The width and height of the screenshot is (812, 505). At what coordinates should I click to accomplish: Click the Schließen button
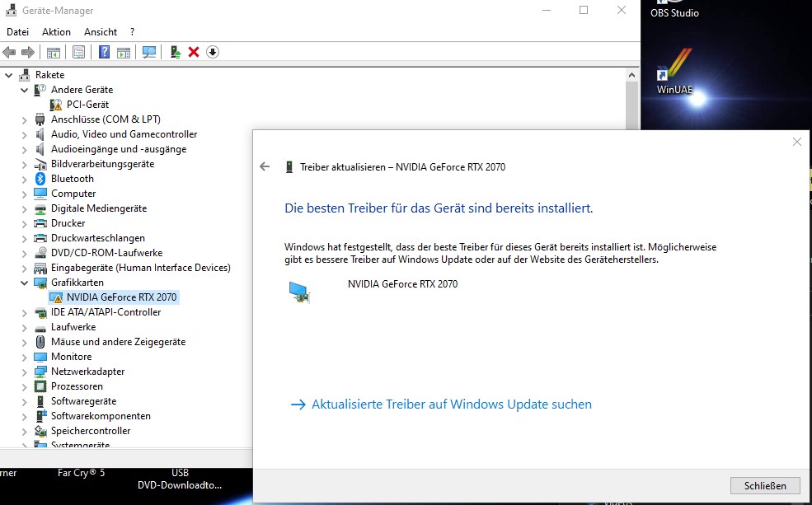[765, 485]
